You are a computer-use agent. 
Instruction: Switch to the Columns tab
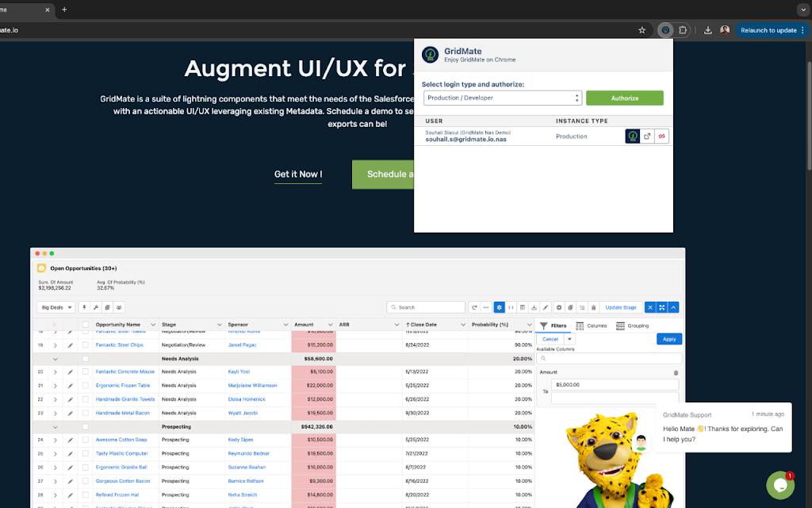coord(592,325)
